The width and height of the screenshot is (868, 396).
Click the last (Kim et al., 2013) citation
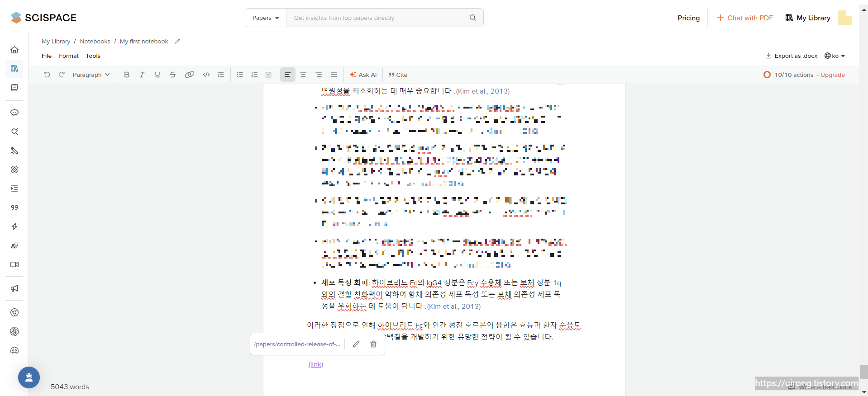pos(454,306)
